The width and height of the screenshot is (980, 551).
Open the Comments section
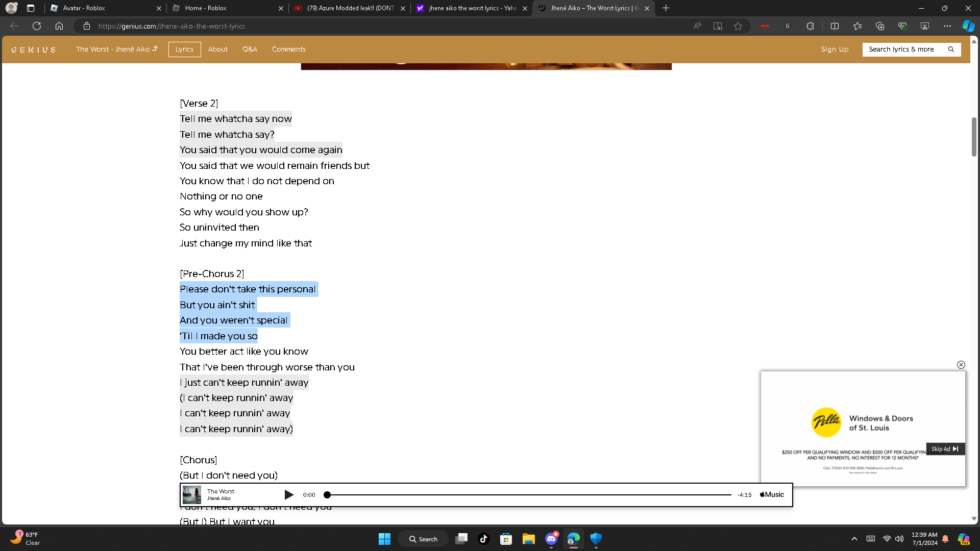coord(289,49)
